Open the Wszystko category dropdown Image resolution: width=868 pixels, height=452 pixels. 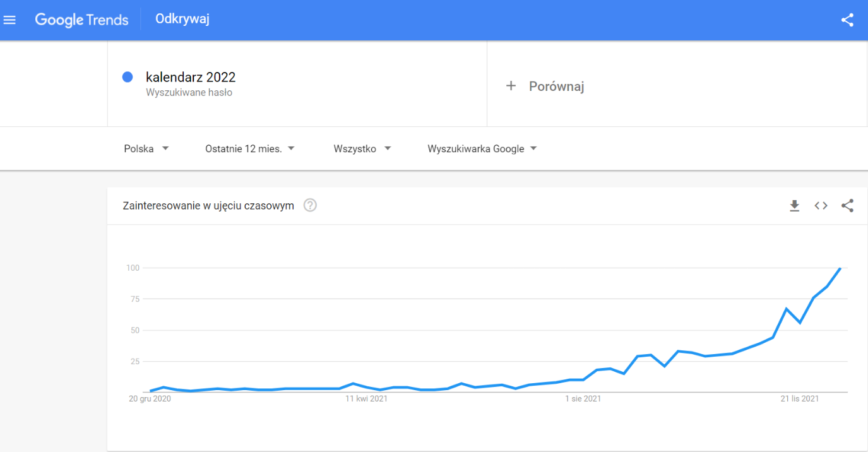click(362, 149)
